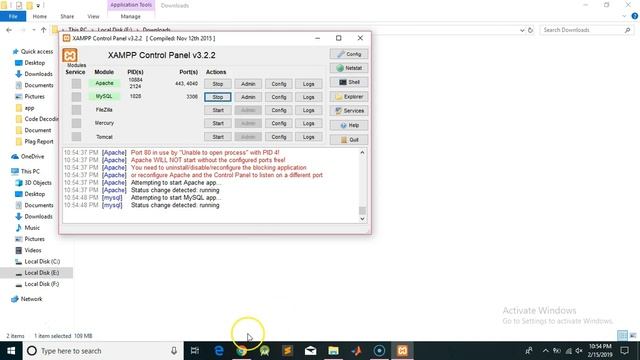Screen dimensions: 640x360
Task: Click volume icon in system tray
Action: [x=579, y=351]
